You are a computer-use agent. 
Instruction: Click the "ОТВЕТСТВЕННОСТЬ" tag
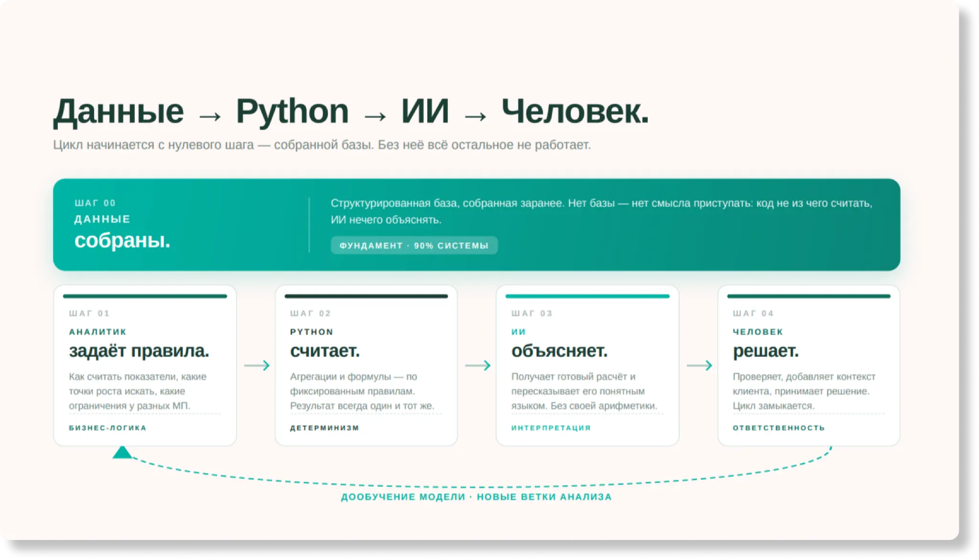coord(779,428)
